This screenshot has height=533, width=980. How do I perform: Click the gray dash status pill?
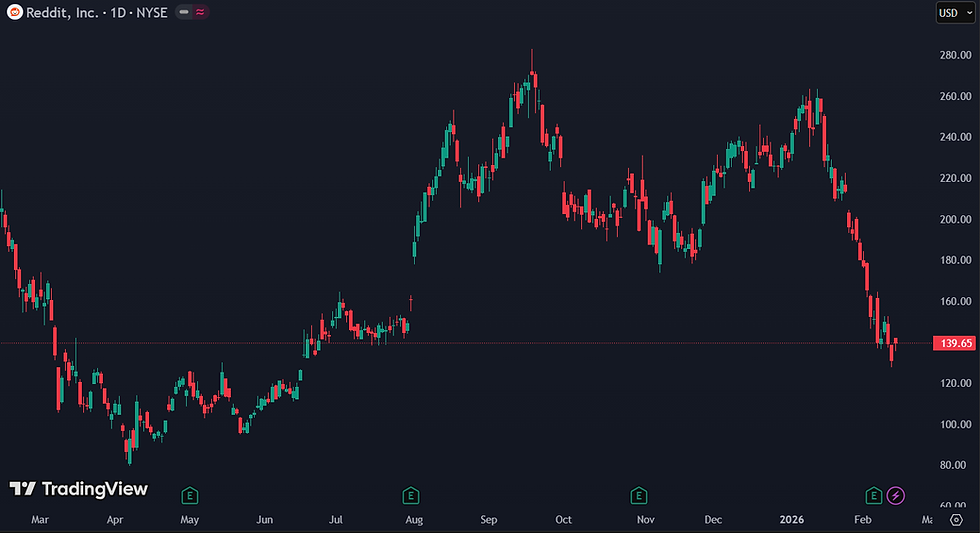[x=184, y=12]
